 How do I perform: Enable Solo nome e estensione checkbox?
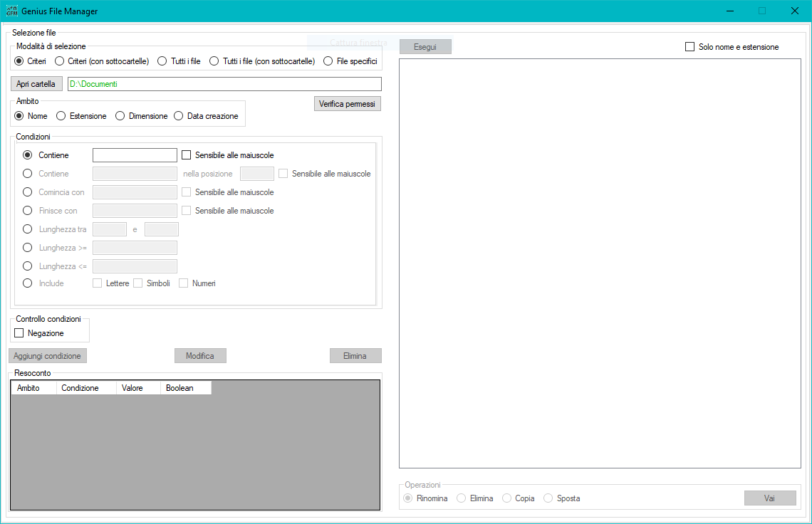tap(689, 47)
